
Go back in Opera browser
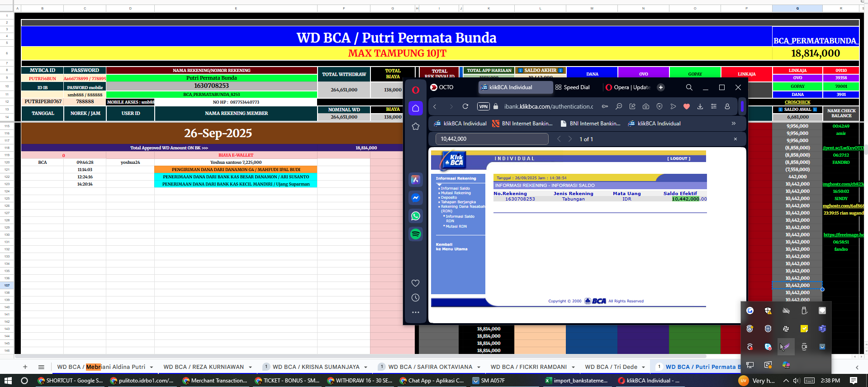(x=435, y=106)
